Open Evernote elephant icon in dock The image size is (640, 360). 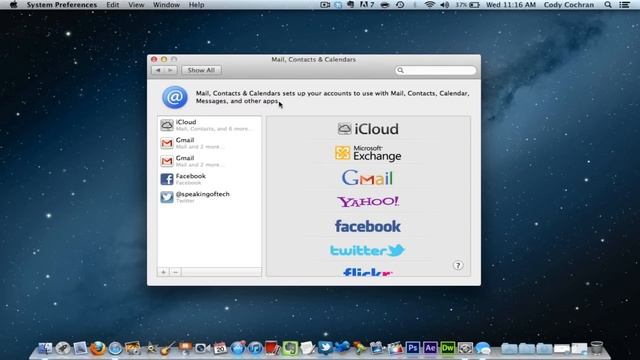coord(290,348)
